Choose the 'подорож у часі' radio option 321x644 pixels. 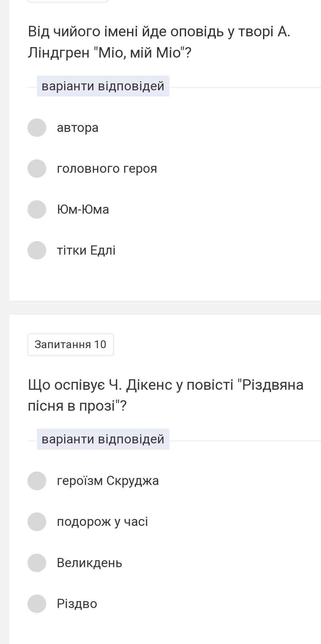(37, 522)
